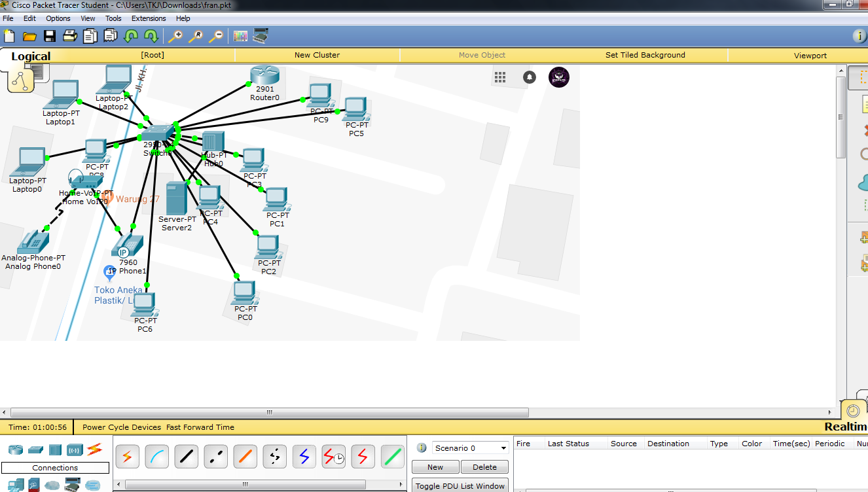Screen dimensions: 868x492
Task: Click Fast Forward Time
Action: point(200,427)
